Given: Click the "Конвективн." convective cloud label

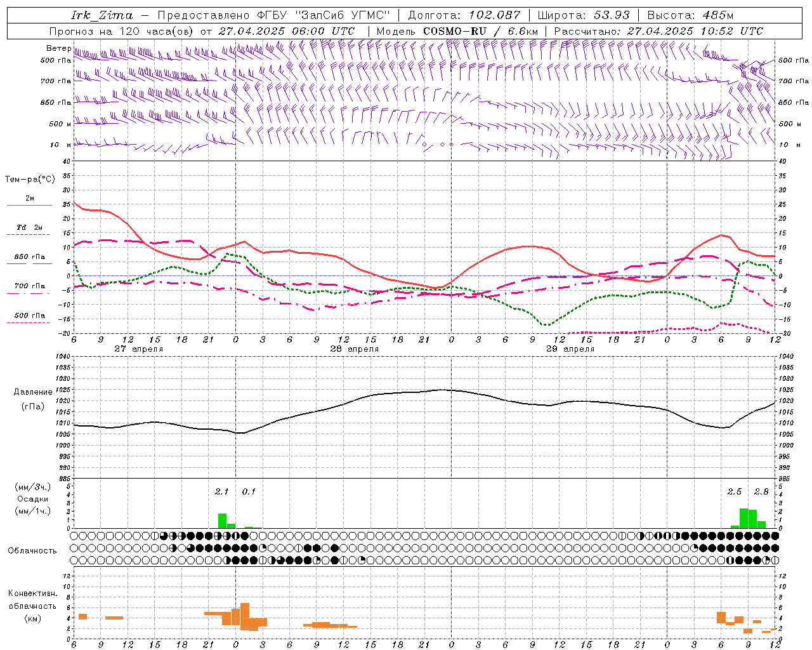Looking at the screenshot, I should click(33, 594).
